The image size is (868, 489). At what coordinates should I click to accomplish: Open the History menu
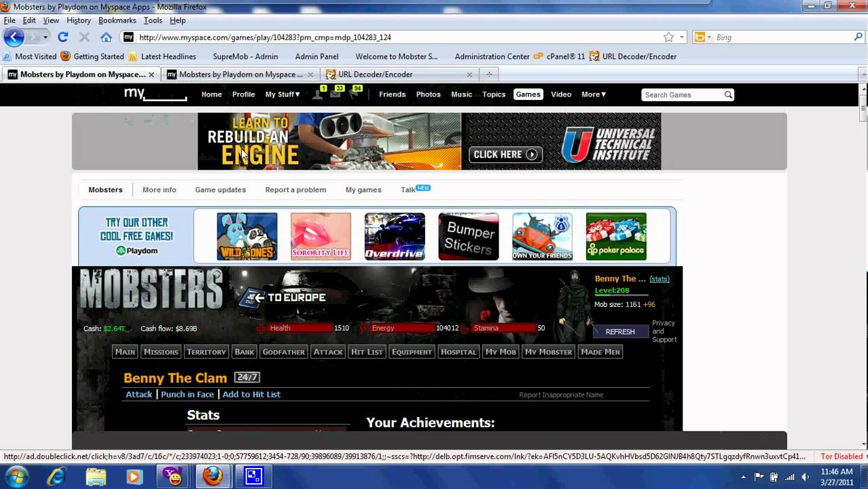click(x=79, y=20)
